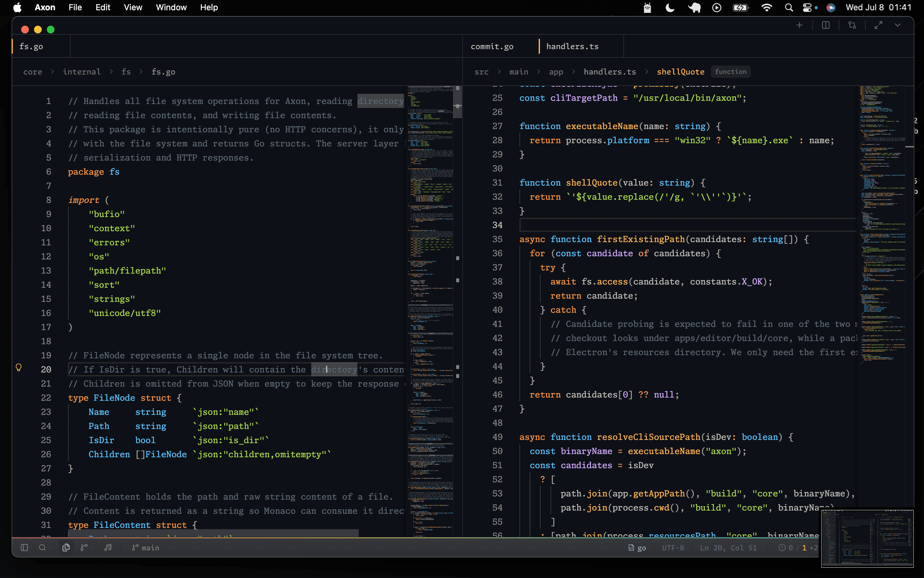Select the main breadcrumb in right pane

(518, 72)
